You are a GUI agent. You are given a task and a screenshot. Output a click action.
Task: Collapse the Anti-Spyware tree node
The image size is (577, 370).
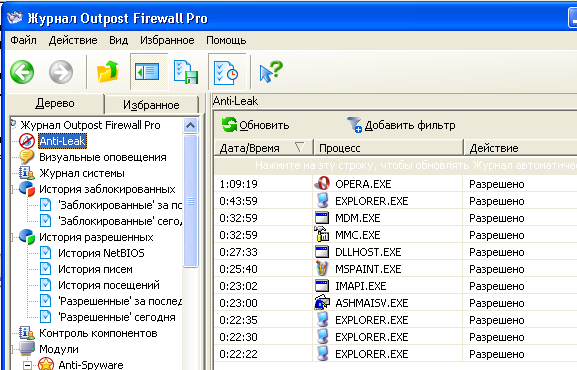(x=27, y=365)
